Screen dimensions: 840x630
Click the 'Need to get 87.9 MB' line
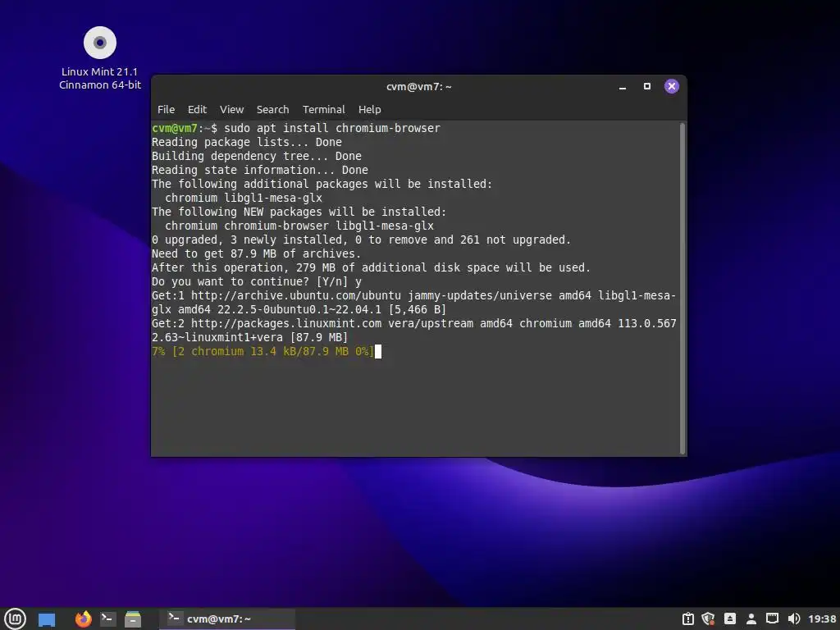(256, 254)
